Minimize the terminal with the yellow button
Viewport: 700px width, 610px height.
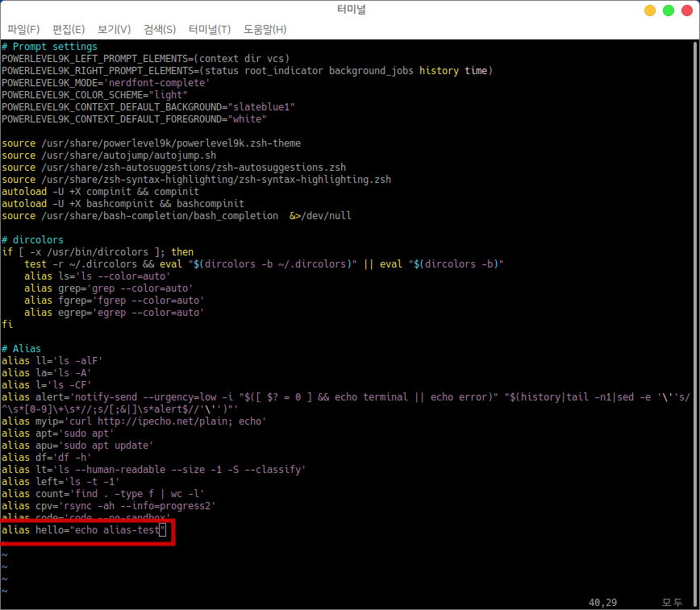pos(650,10)
